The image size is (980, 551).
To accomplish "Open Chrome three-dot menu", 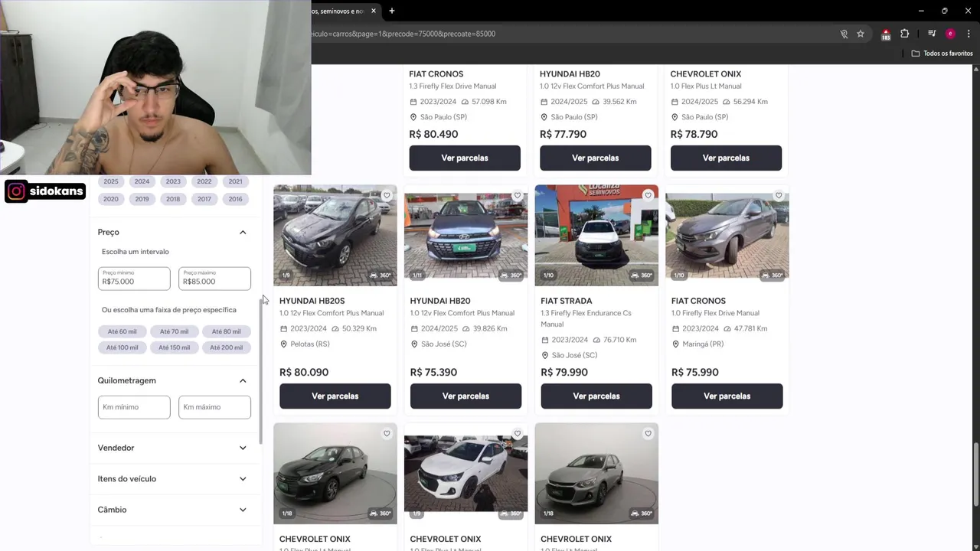I will (x=969, y=34).
